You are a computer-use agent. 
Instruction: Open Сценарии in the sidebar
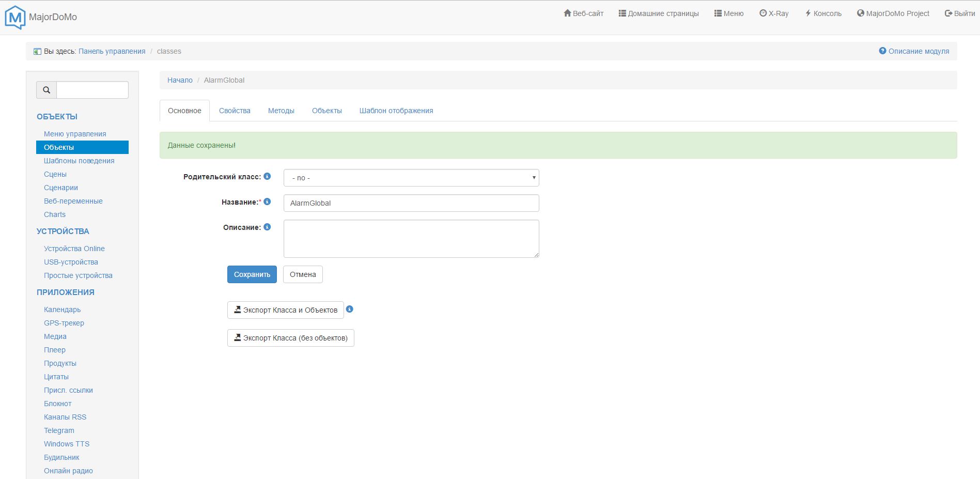[x=61, y=188]
